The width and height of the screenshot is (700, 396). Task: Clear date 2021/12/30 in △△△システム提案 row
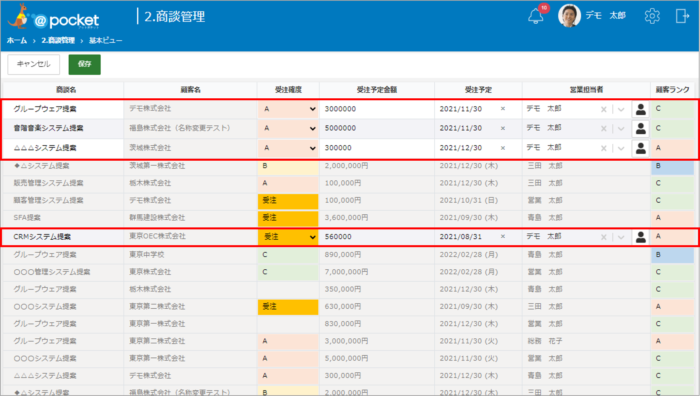[x=503, y=148]
